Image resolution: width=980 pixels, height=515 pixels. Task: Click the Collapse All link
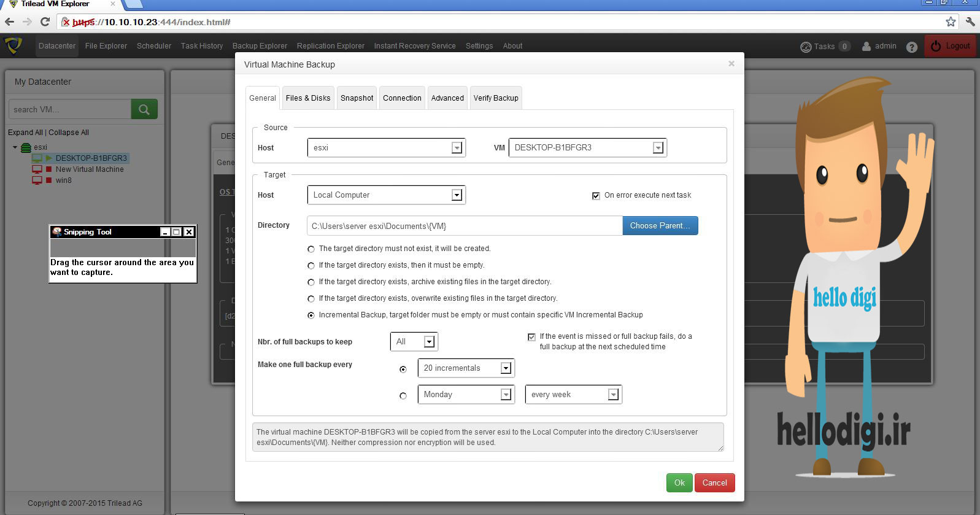69,133
